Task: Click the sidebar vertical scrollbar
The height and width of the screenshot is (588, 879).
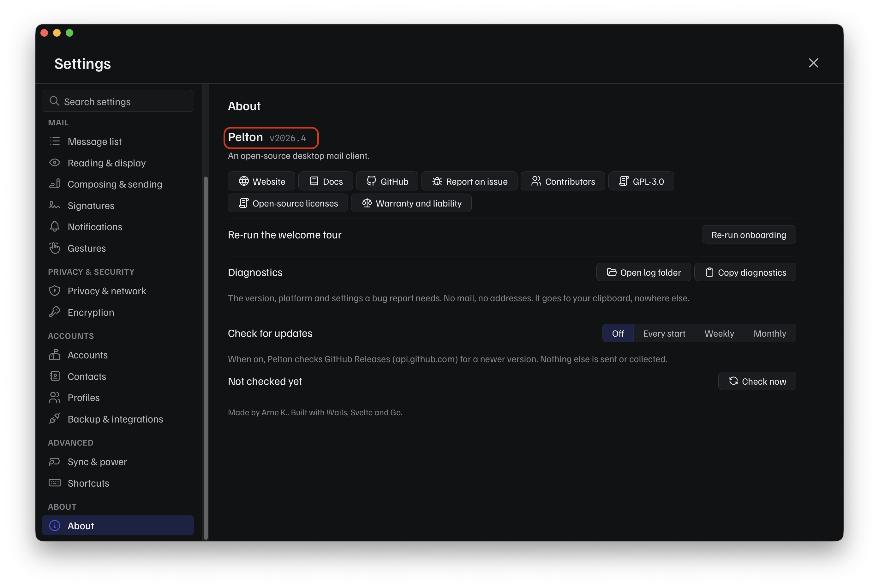Action: coord(206,358)
